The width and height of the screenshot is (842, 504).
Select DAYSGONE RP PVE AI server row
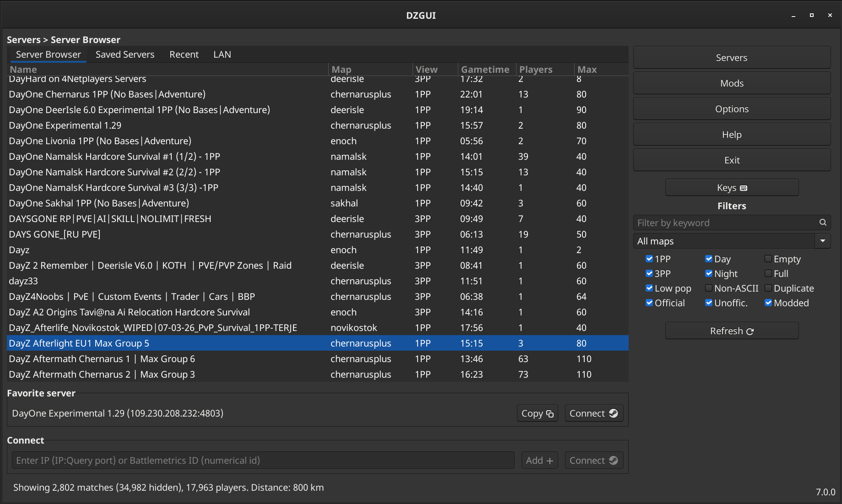click(x=318, y=219)
